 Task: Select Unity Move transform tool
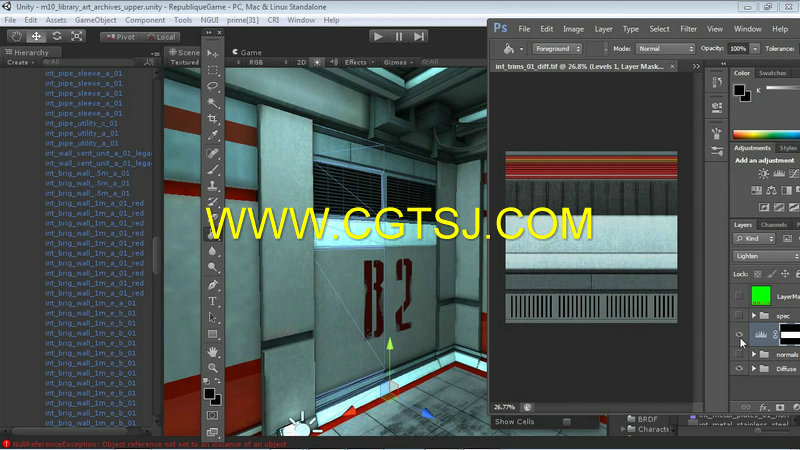point(36,36)
